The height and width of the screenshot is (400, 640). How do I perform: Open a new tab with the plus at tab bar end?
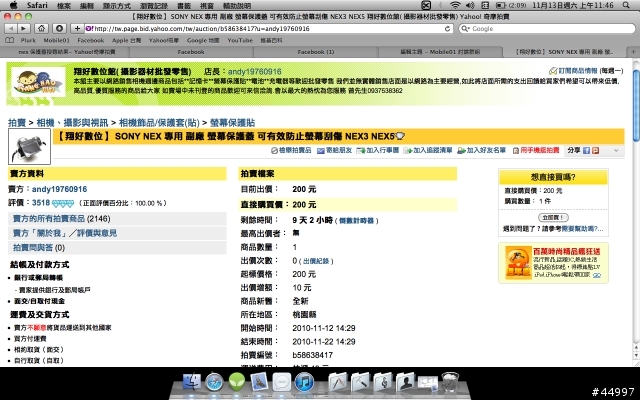(x=633, y=52)
